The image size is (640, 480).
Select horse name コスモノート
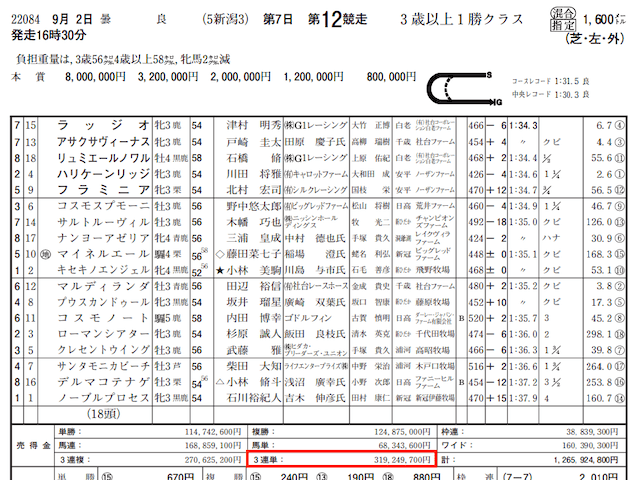coord(103,318)
